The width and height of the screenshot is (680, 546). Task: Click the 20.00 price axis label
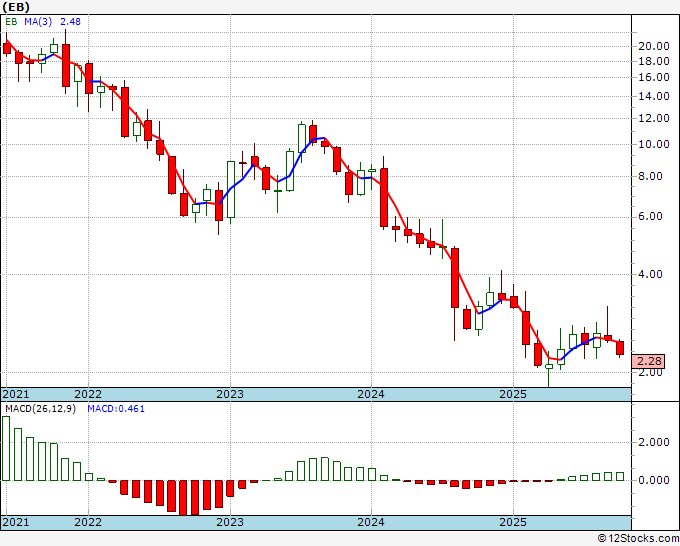click(654, 46)
